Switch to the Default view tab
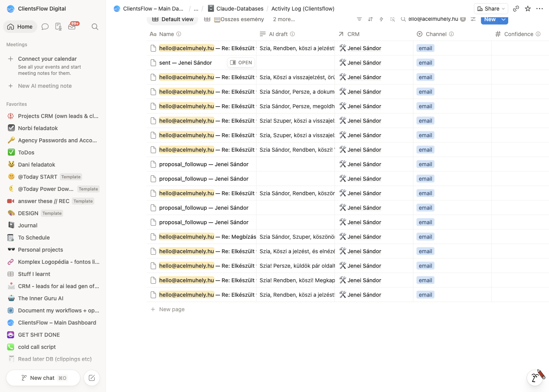Screen dimensions: 549x392 pos(173,19)
